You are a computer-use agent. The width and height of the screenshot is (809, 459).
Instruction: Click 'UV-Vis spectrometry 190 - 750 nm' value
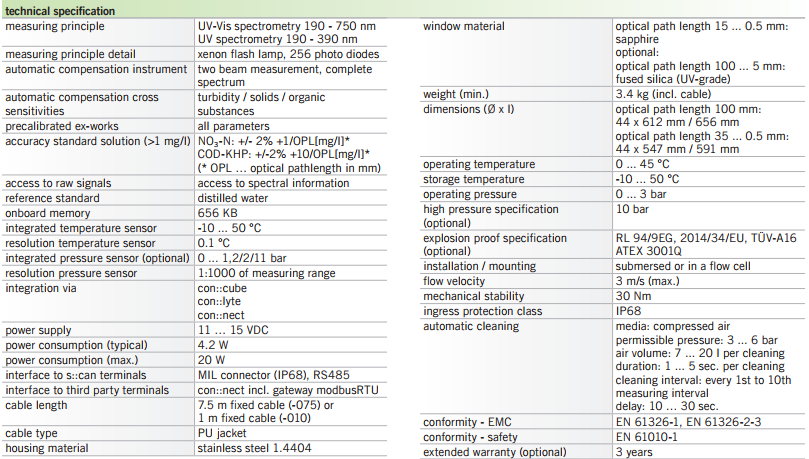[286, 26]
